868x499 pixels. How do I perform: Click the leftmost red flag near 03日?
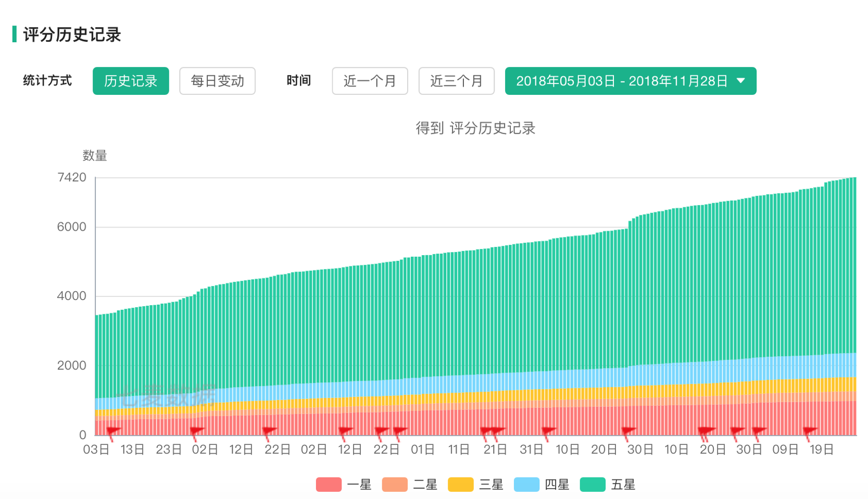tap(114, 431)
